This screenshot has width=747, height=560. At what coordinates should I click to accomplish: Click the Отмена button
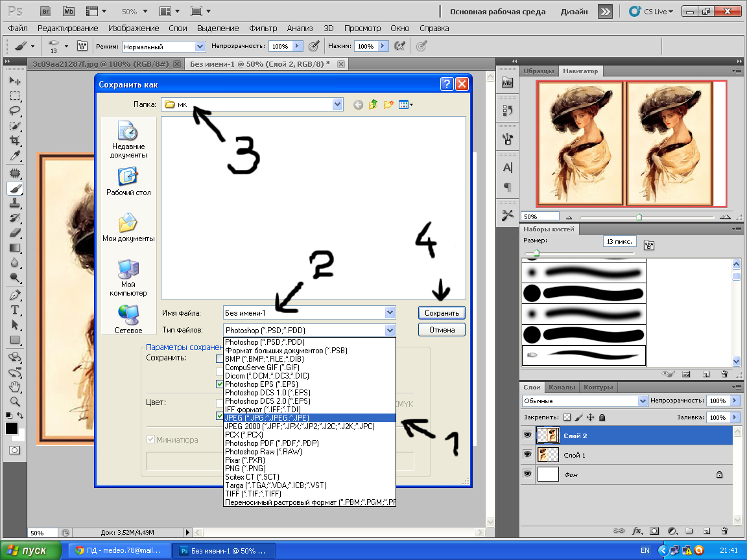tap(442, 329)
